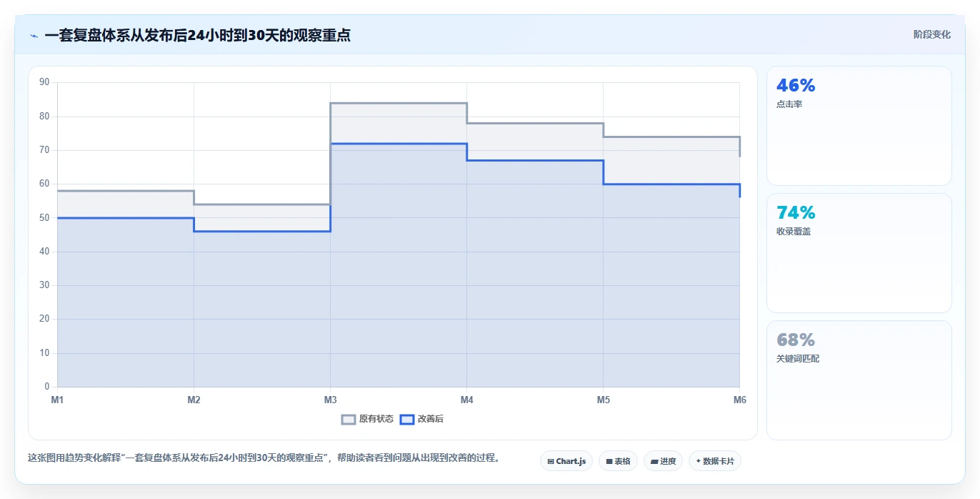Click the icon in the 进度 chip
Viewport: 980px width, 499px height.
click(654, 462)
